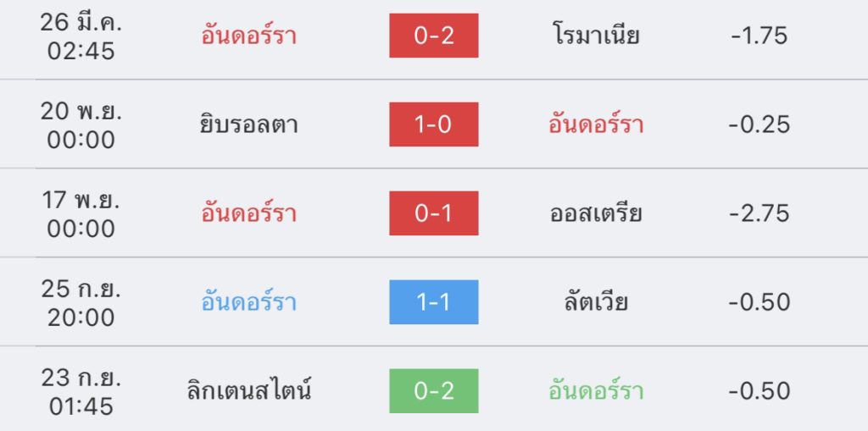This screenshot has height=431, width=868.
Task: Click red อันดอร์รา in the 26 มี.ค. row
Action: [x=248, y=36]
